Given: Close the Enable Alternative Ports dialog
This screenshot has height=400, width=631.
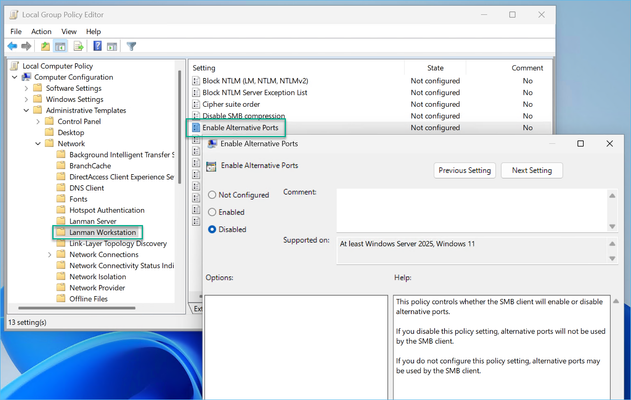Looking at the screenshot, I should [x=609, y=144].
